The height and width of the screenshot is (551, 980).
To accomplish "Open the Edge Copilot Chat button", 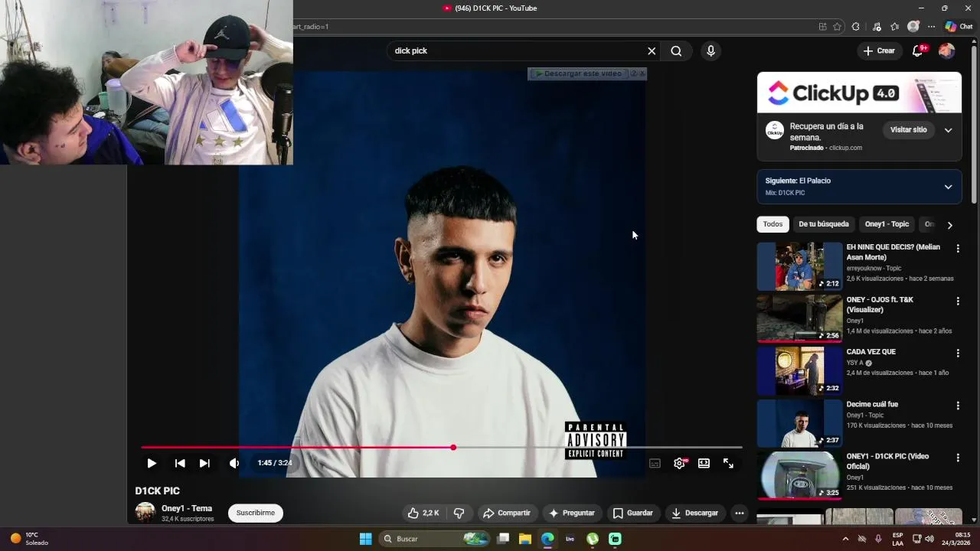I will 959,26.
